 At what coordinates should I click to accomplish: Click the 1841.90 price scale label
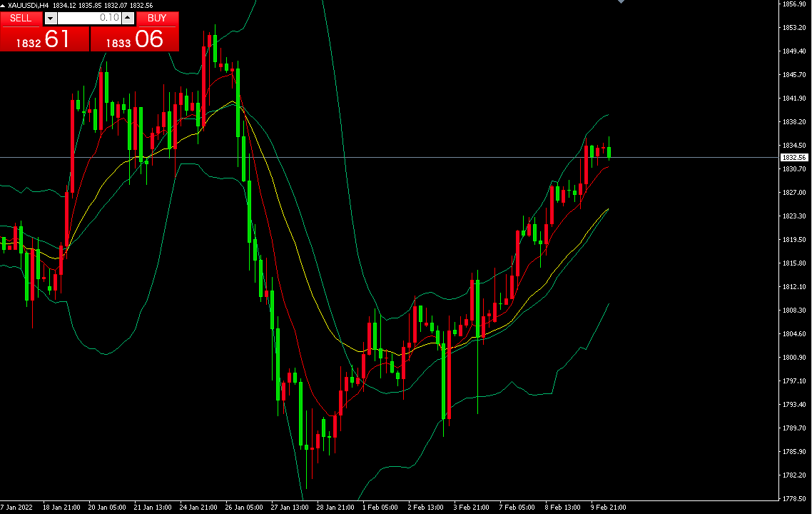tap(794, 99)
